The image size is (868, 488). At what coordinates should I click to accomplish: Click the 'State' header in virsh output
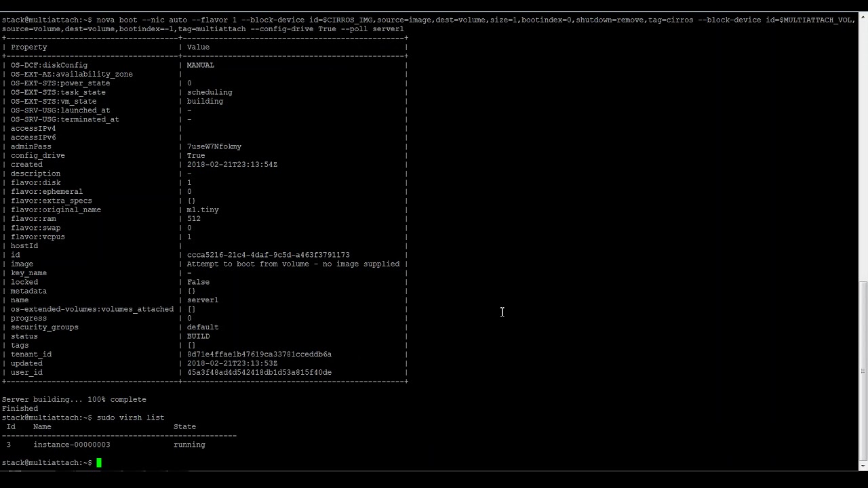click(x=184, y=426)
